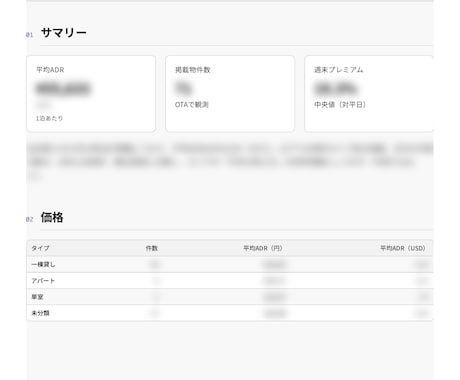Select the 平均ADR summary card
Screen dimensions: 460x380
pyautogui.click(x=91, y=94)
